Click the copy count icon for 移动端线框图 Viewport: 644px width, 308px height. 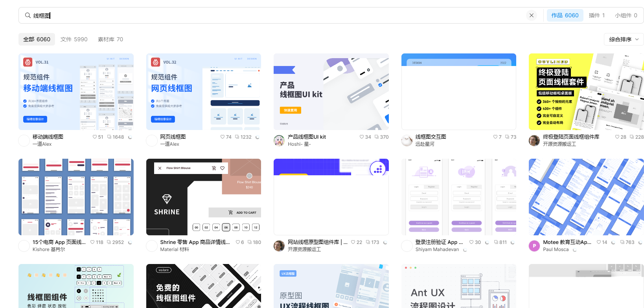pos(109,137)
